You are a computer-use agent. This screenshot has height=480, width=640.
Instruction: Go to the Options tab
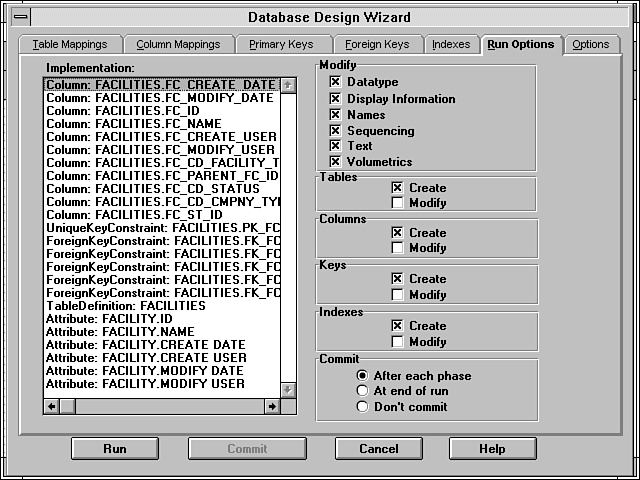click(x=590, y=45)
